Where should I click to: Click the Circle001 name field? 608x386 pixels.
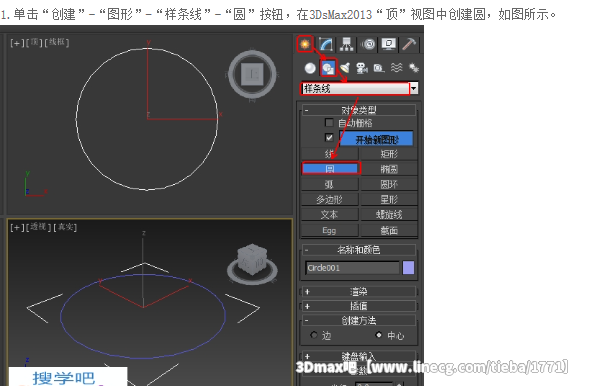[352, 268]
